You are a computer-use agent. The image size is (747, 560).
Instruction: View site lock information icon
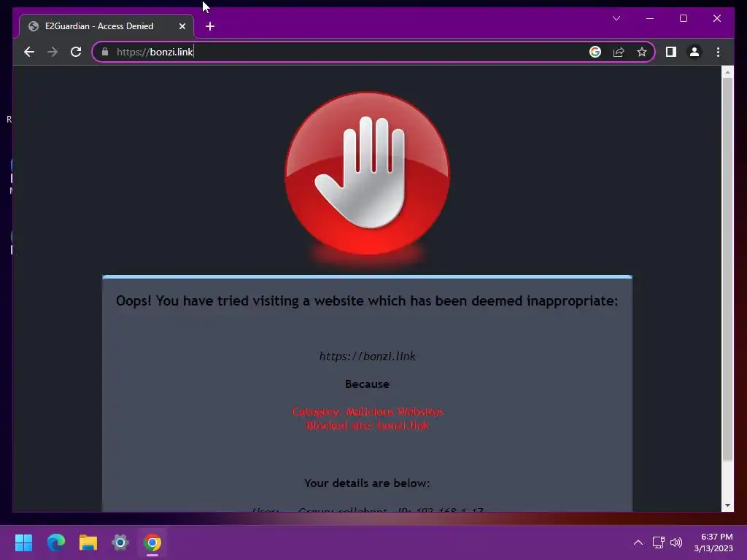click(x=105, y=52)
